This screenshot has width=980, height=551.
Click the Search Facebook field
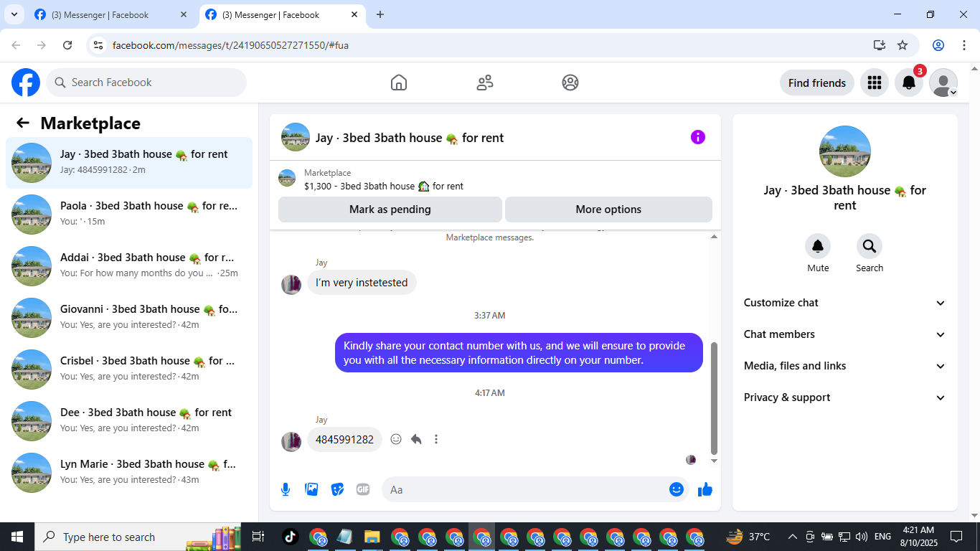[146, 83]
